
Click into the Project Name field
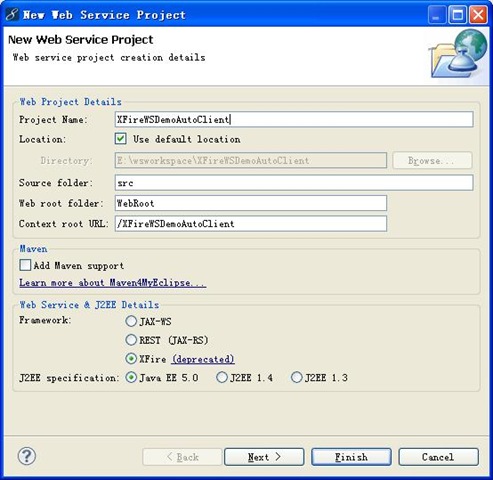tap(294, 119)
